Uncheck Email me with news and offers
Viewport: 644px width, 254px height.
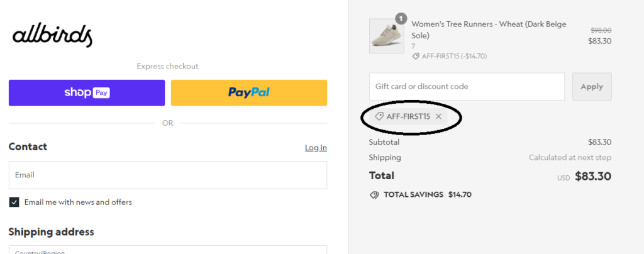coord(14,202)
